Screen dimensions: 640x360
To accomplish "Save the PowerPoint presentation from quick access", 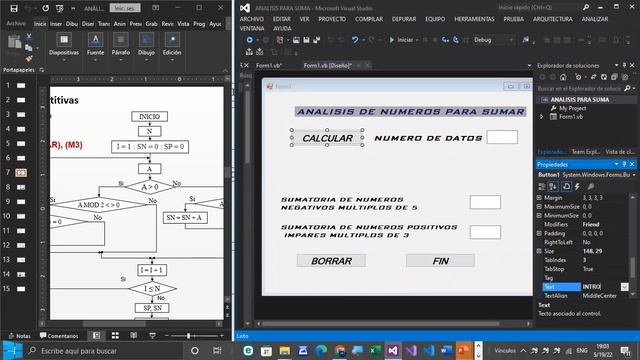I will click(x=14, y=8).
